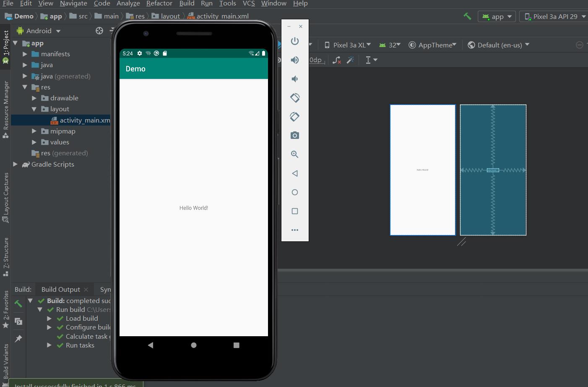Rotate the emulator left
The width and height of the screenshot is (588, 387).
pyautogui.click(x=295, y=98)
